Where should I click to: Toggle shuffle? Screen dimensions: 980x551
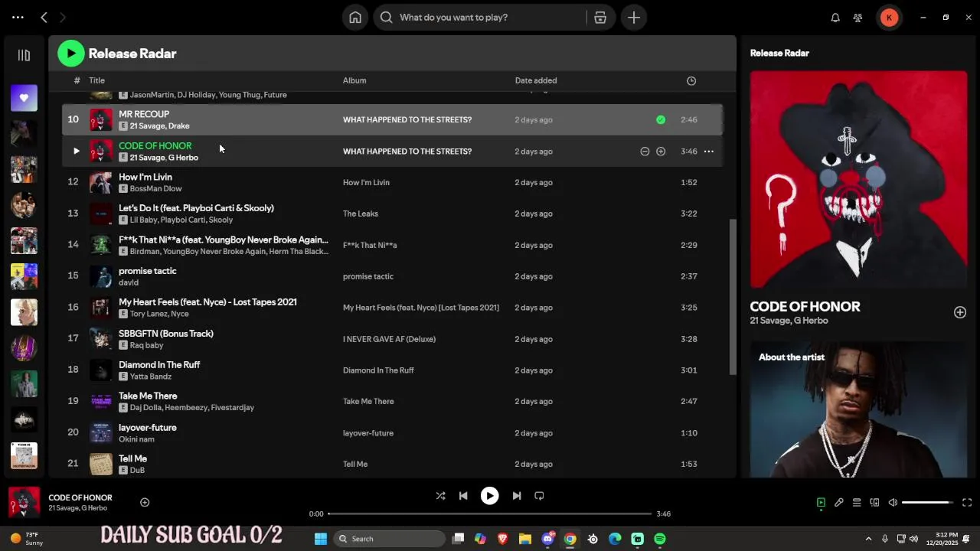click(x=440, y=496)
